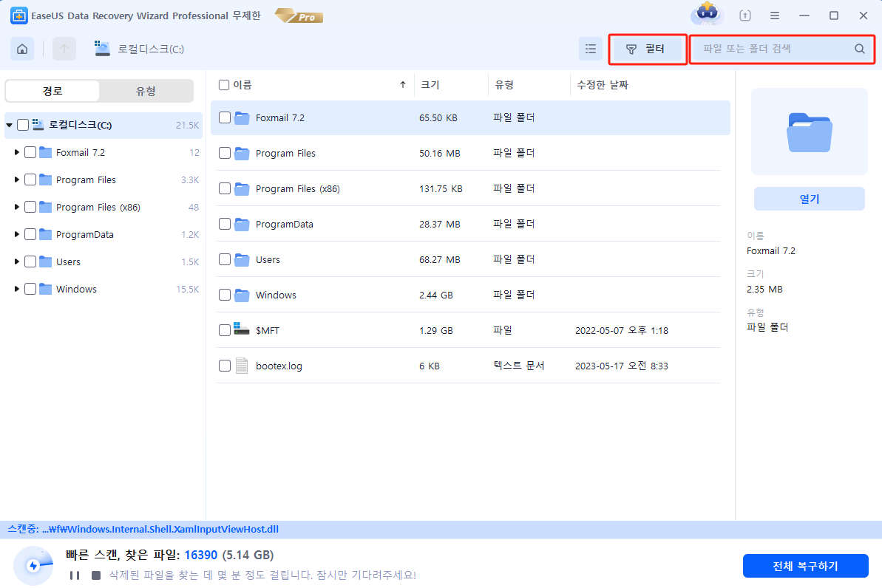Click the sort arrow in name column
Image resolution: width=882 pixels, height=588 pixels.
[x=403, y=85]
